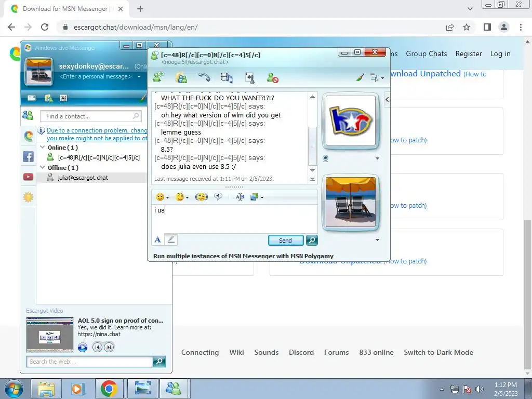Go to previous Escargot video
This screenshot has width=532, height=399.
97,348
